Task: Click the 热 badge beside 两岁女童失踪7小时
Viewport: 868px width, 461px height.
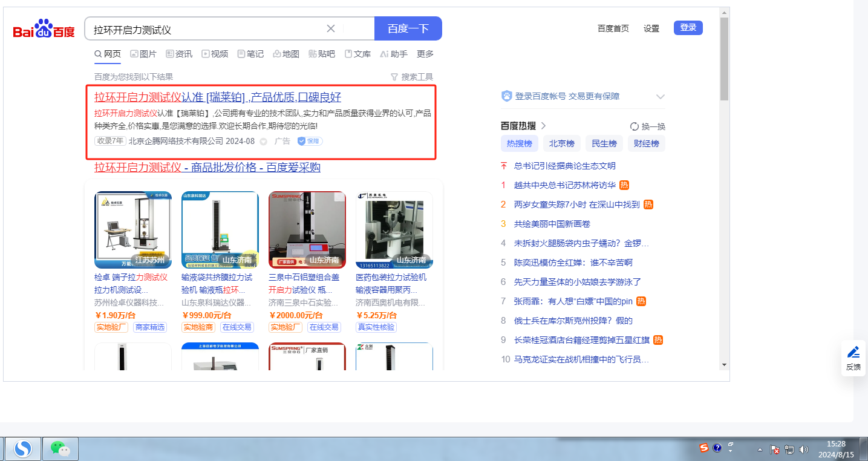Action: 648,204
